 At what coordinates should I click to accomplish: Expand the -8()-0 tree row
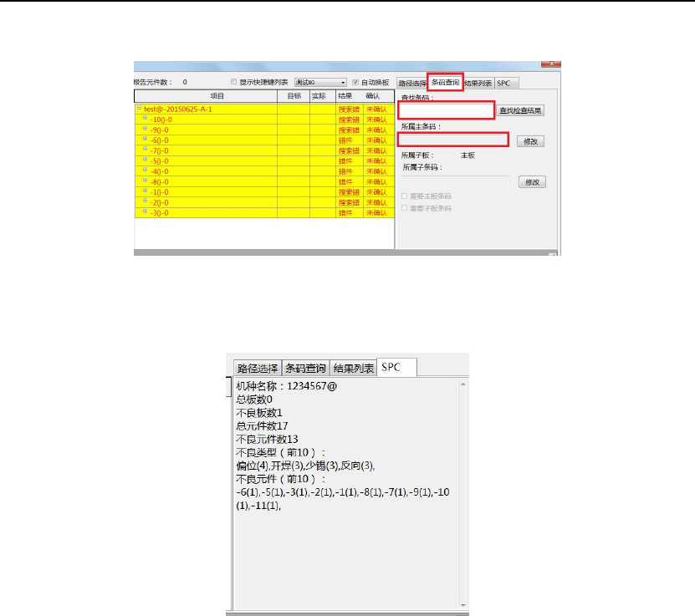point(145,181)
